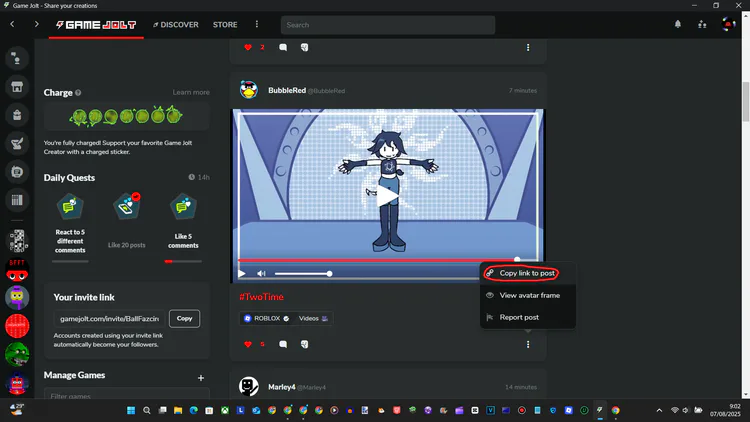
Task: Go forward with the right arrow
Action: point(36,24)
